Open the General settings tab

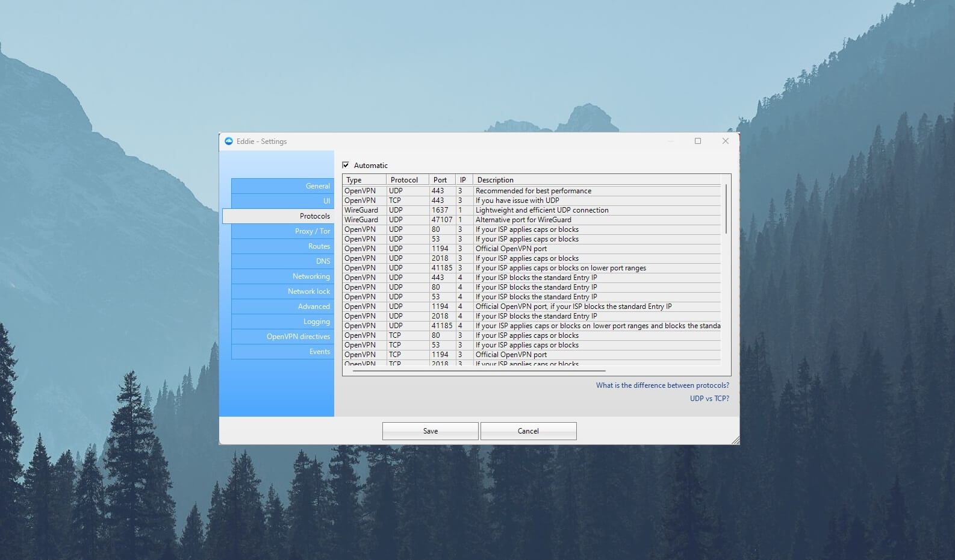pos(282,186)
